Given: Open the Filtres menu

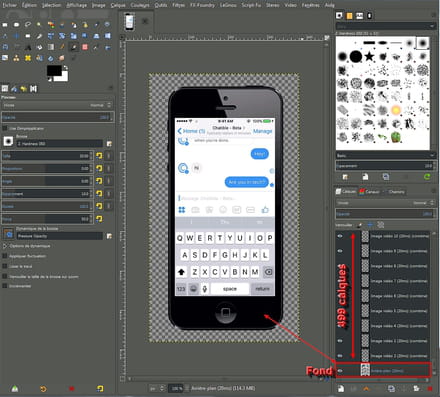Looking at the screenshot, I should tap(178, 5).
